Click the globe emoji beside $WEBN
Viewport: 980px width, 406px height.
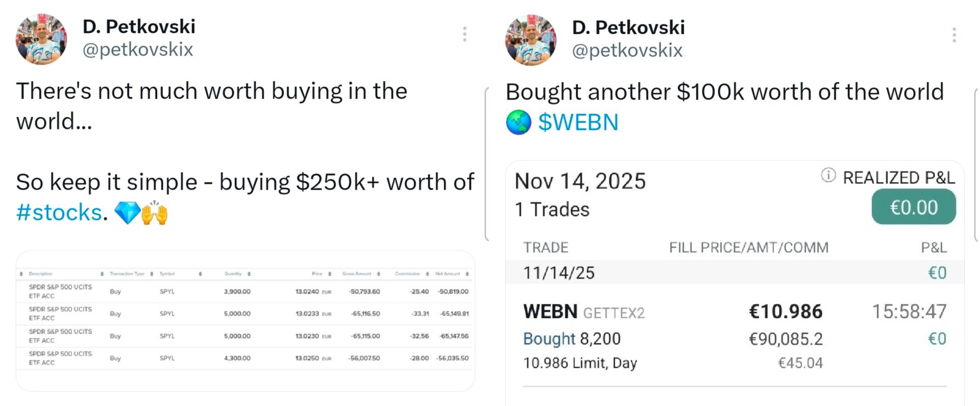(519, 122)
